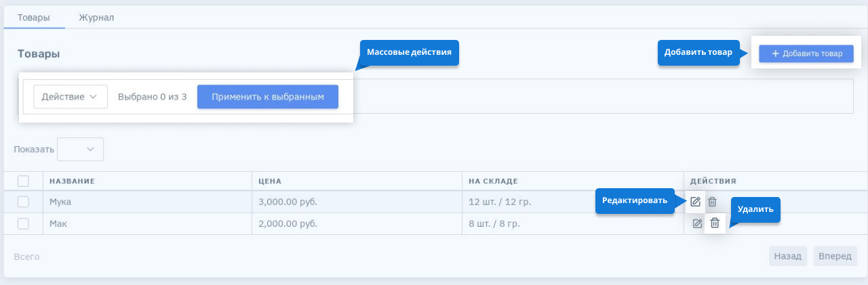Switch to the Журнал tab
868x285 pixels.
click(96, 18)
